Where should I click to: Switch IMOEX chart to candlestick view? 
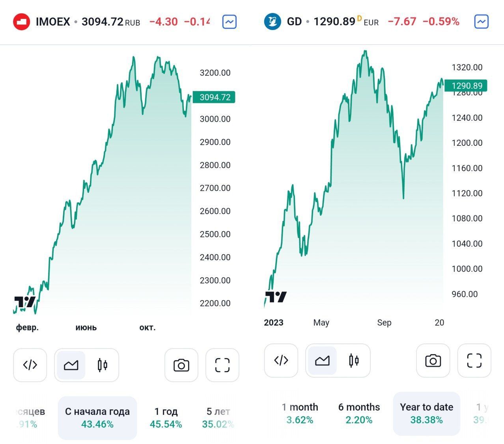point(103,365)
